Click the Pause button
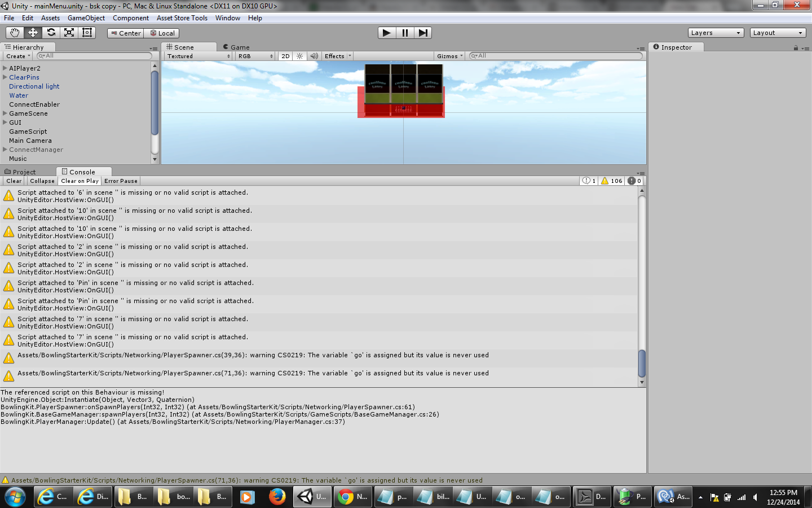This screenshot has height=508, width=812. point(405,32)
